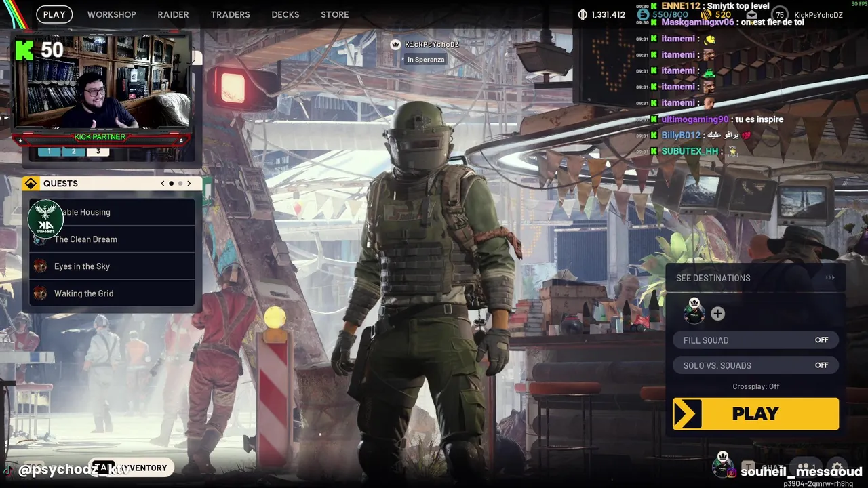The height and width of the screenshot is (488, 868).
Task: Open the settings gear icon
Action: (837, 468)
